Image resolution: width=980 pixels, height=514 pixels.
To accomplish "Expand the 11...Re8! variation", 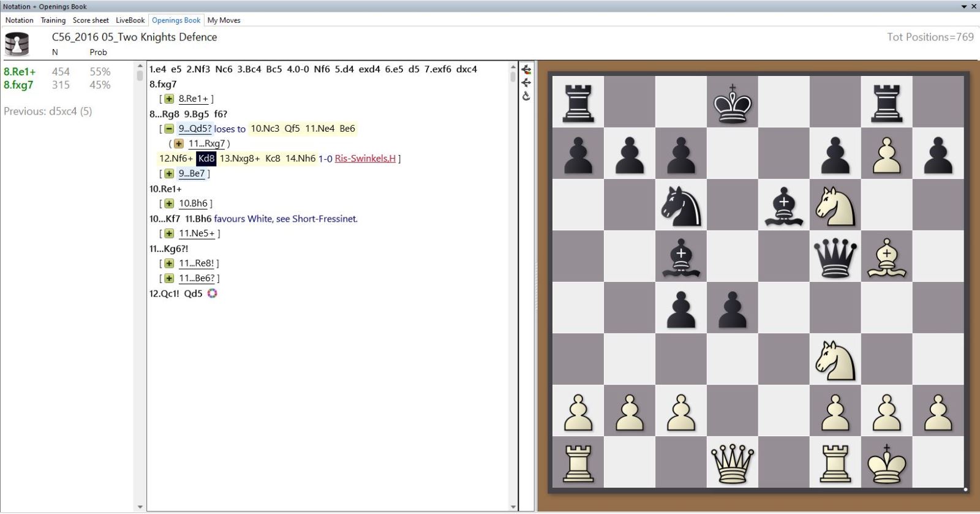I will [169, 263].
